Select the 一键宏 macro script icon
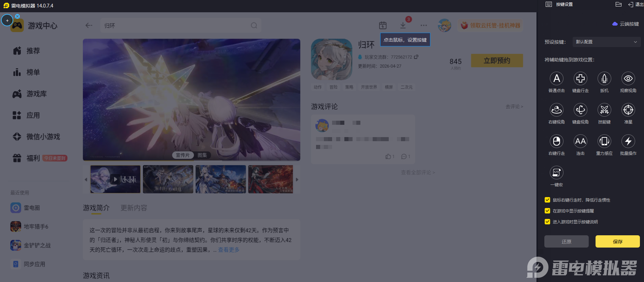 click(x=556, y=173)
